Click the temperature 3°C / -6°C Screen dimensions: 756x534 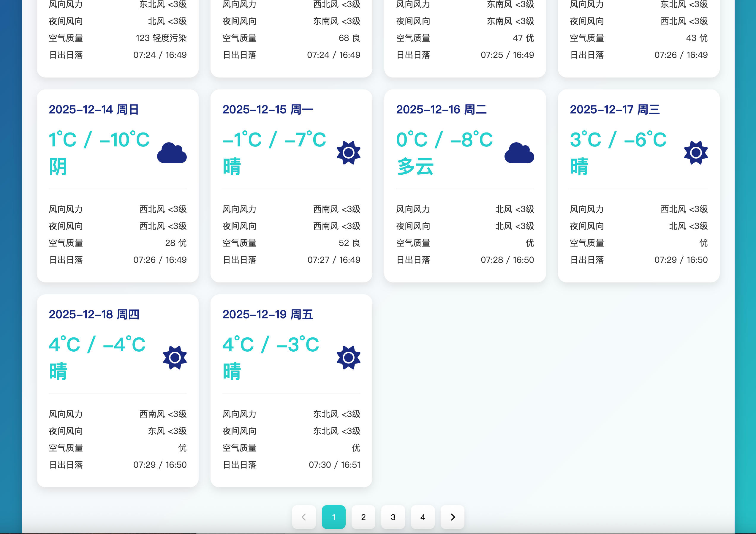pyautogui.click(x=618, y=139)
